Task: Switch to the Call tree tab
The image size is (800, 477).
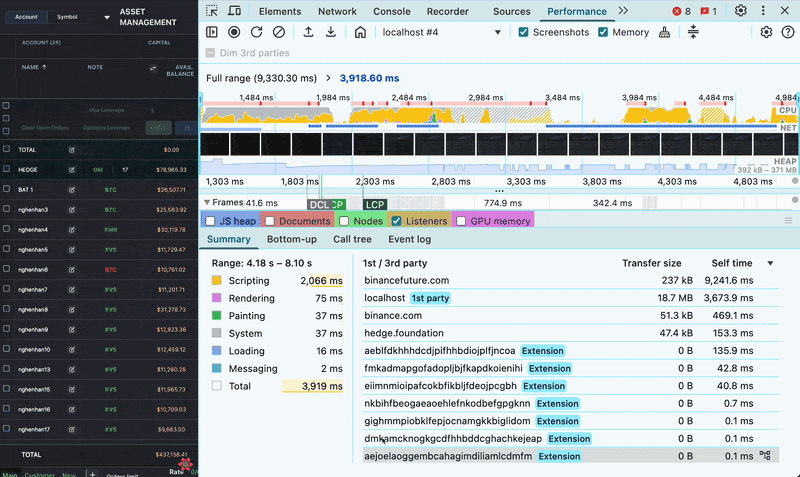Action: pyautogui.click(x=352, y=239)
